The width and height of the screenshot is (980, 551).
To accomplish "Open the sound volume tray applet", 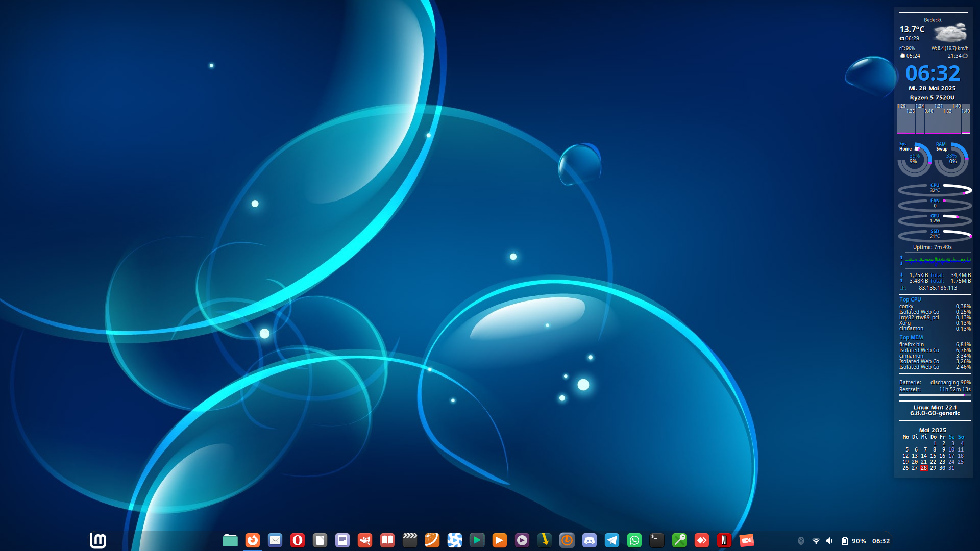I will point(829,541).
